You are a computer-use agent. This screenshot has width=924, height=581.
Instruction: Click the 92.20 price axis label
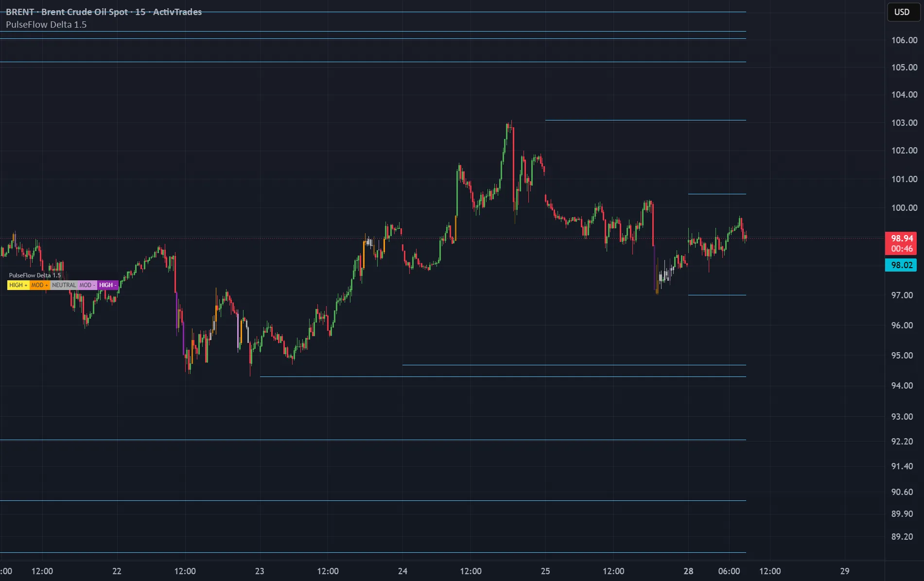click(x=902, y=442)
